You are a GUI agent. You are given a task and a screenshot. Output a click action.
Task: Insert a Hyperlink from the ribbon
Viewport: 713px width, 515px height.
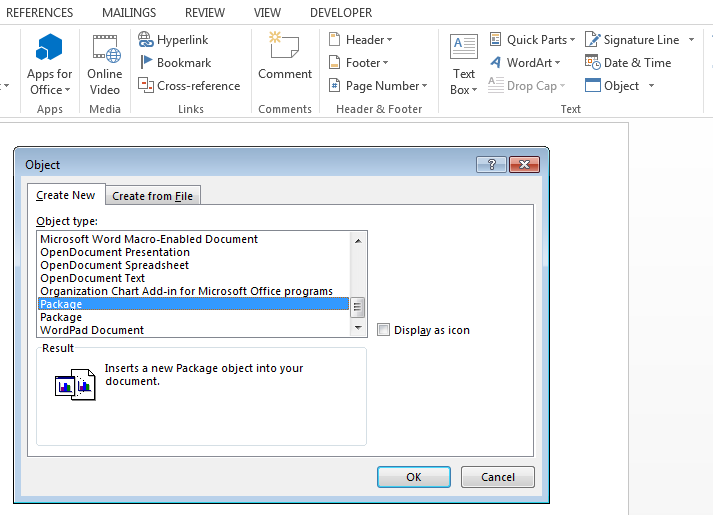[x=173, y=40]
